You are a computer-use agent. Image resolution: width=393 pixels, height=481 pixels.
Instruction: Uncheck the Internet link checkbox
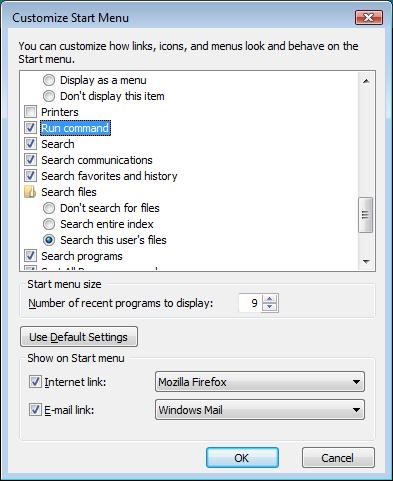tap(35, 382)
